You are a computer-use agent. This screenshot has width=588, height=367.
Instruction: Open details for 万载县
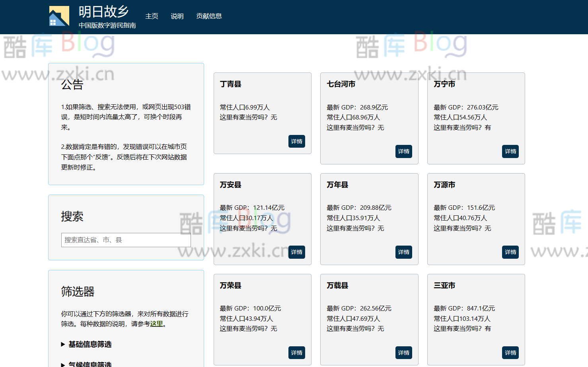click(x=403, y=353)
